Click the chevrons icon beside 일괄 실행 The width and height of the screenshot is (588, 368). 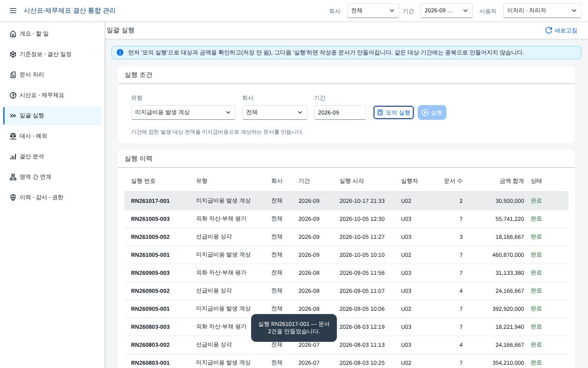coord(13,116)
